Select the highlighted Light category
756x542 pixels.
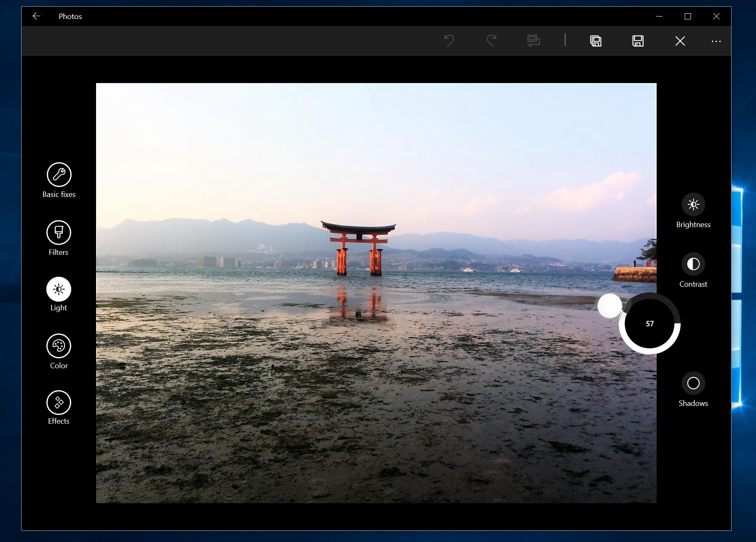coord(59,289)
